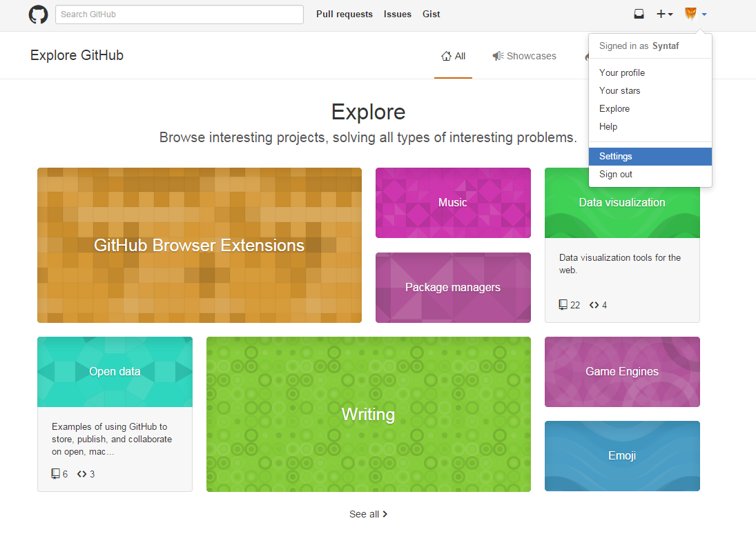
Task: Open the Game Engines showcase tile
Action: pos(622,371)
